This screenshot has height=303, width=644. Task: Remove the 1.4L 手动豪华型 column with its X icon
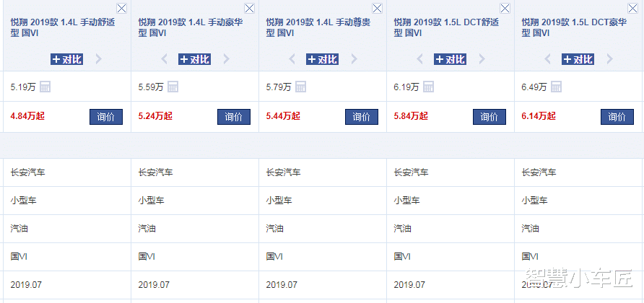coord(249,8)
